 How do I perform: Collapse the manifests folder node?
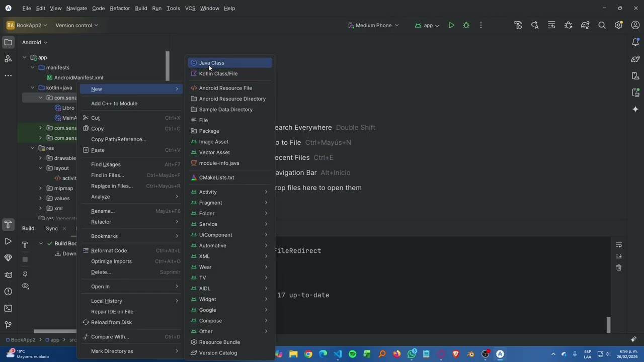tap(32, 67)
